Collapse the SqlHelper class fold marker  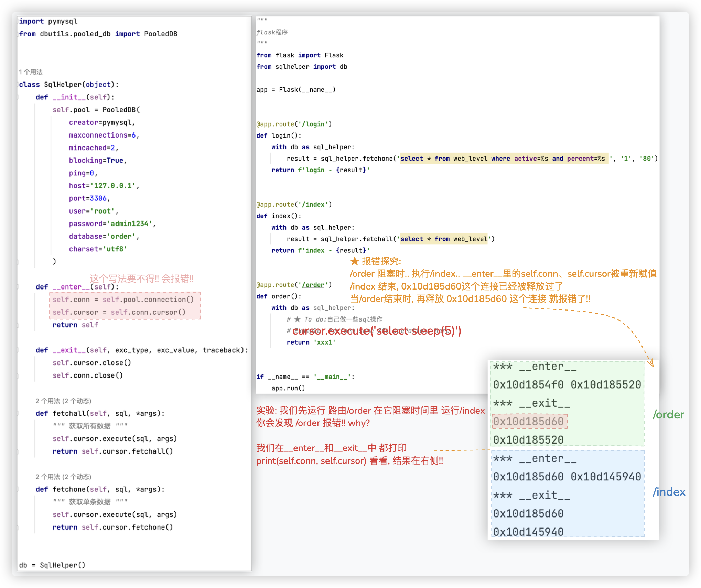(18, 85)
